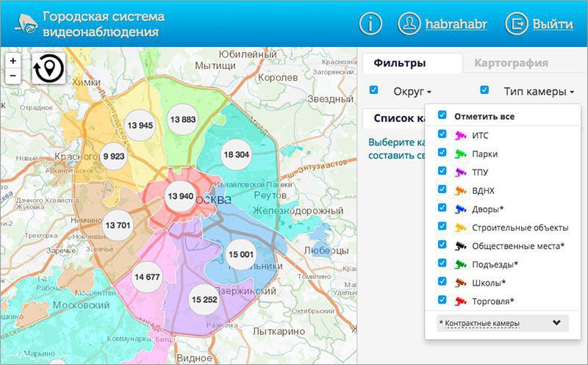The image size is (588, 365).
Task: Open the partly hidden Список tab
Action: click(394, 118)
